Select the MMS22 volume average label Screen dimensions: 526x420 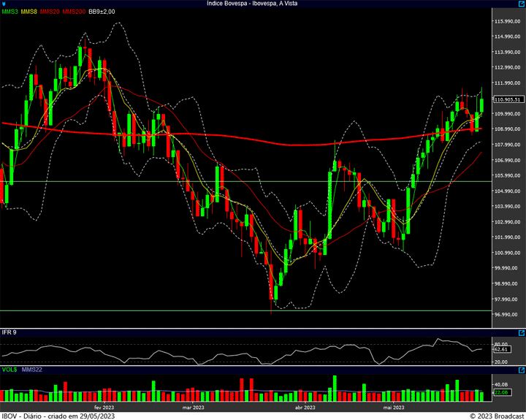(32, 370)
